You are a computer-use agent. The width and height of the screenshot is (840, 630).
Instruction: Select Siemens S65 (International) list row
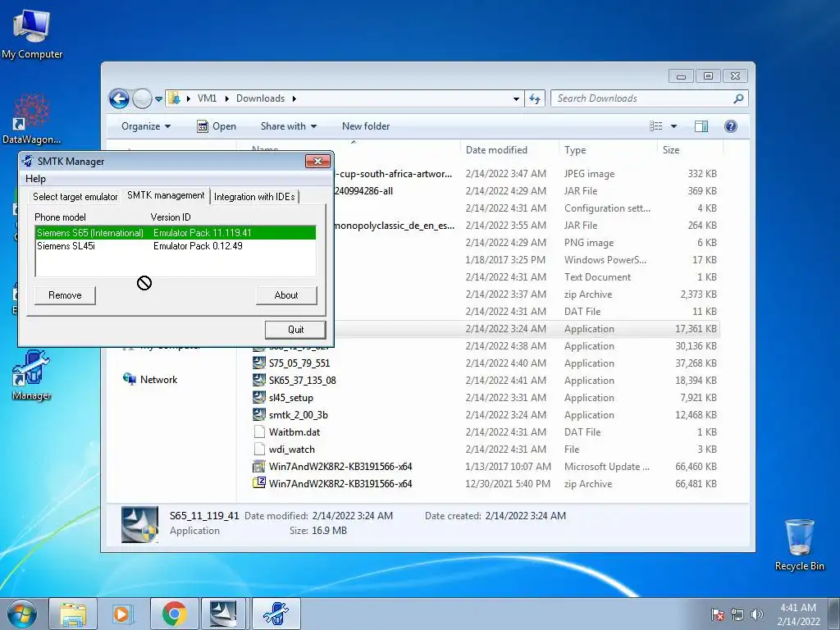point(176,232)
